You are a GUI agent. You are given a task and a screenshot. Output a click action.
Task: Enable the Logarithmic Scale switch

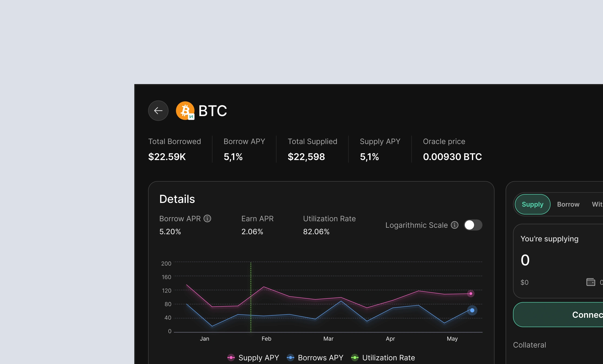coord(473,225)
